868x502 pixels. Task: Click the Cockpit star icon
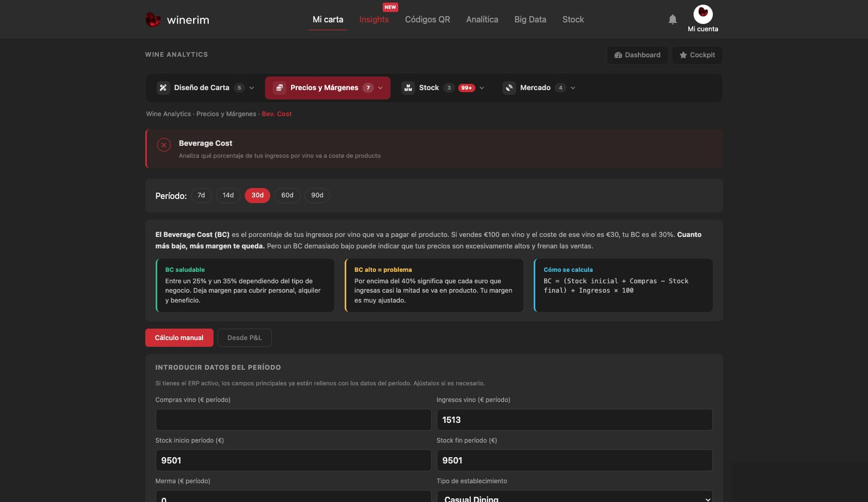683,55
